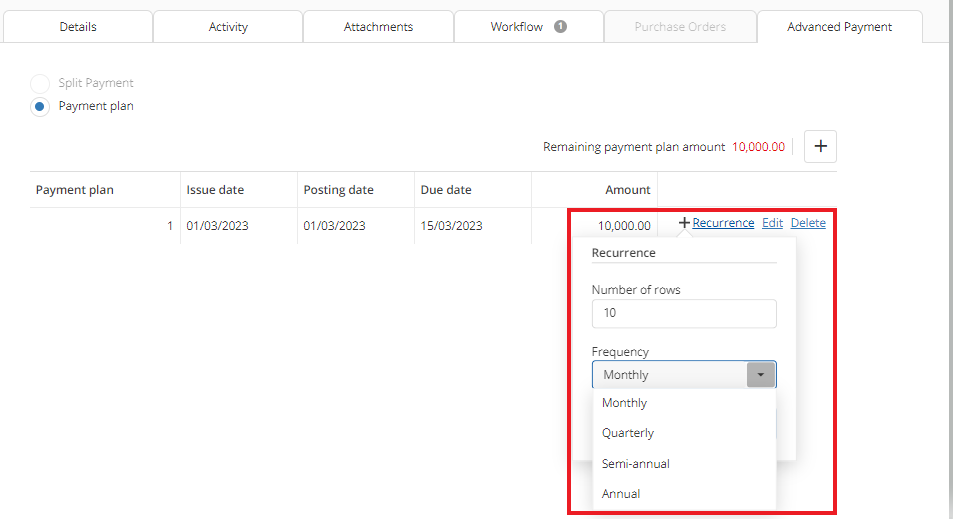The height and width of the screenshot is (519, 953).
Task: Select the Split Payment radio button
Action: (40, 84)
